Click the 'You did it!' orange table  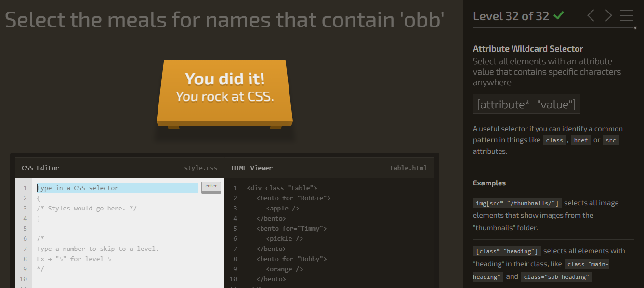(x=225, y=93)
